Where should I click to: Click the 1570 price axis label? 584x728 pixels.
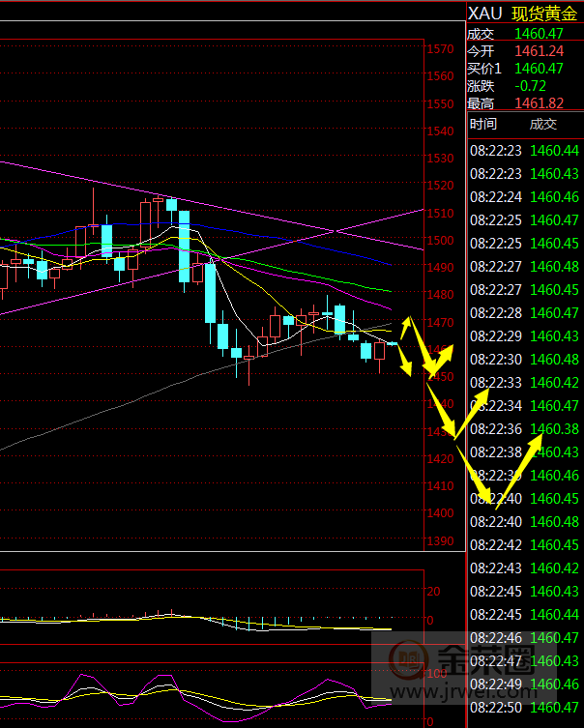tap(440, 49)
